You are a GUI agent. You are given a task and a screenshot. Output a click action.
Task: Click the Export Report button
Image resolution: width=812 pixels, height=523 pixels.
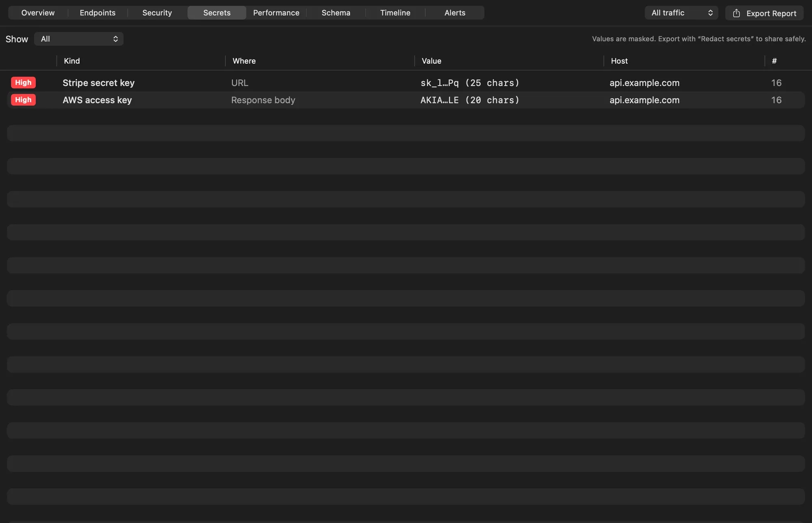764,13
